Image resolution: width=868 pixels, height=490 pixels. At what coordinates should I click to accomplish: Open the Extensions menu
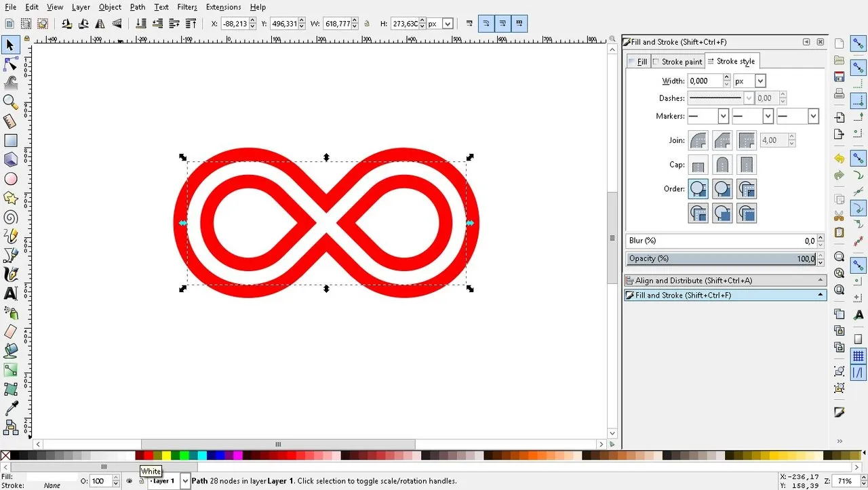223,7
